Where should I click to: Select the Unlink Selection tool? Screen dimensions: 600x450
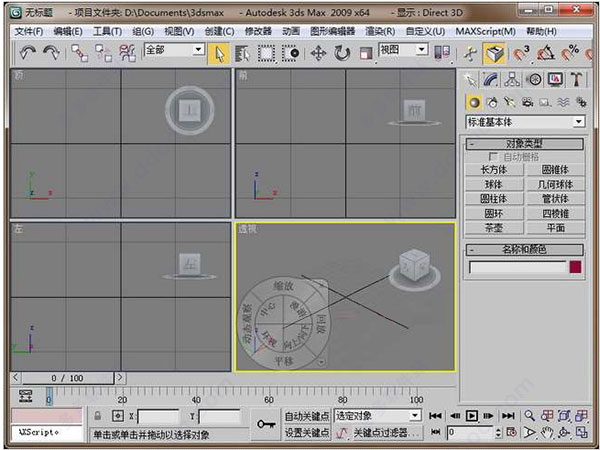(103, 53)
